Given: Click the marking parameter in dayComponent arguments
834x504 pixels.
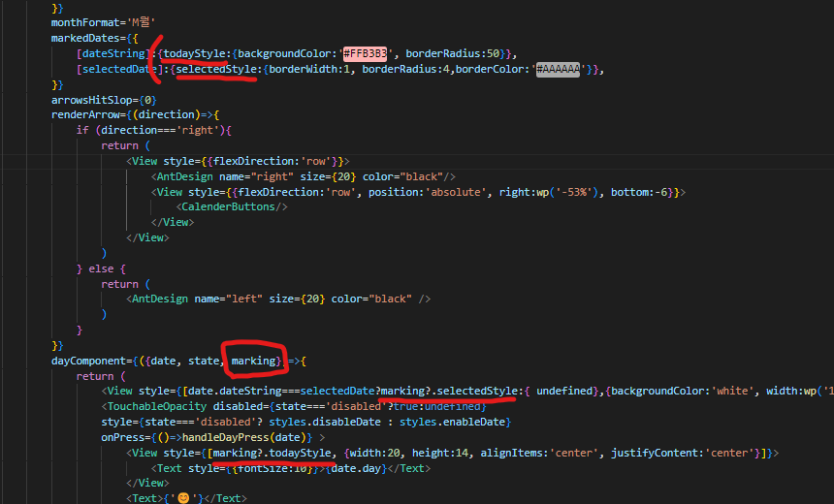Looking at the screenshot, I should click(254, 361).
